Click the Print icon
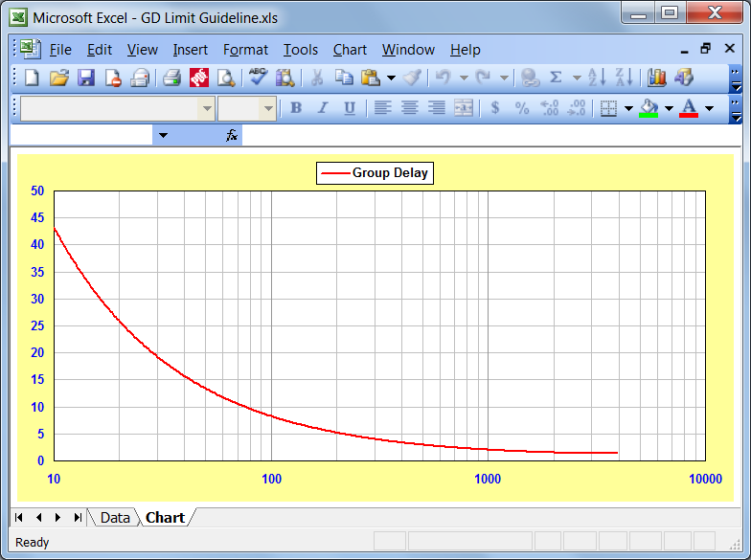The height and width of the screenshot is (560, 751). (171, 78)
